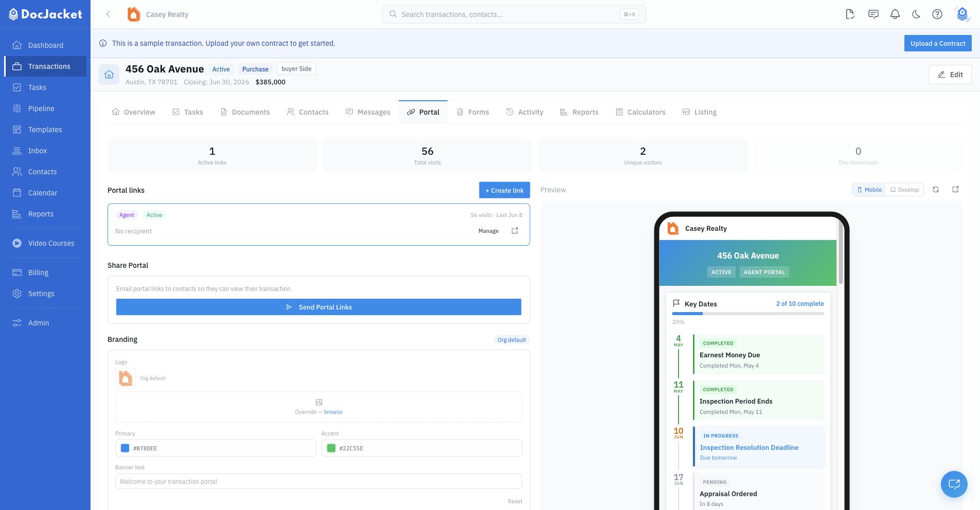Switch to the Listing tab

click(700, 112)
